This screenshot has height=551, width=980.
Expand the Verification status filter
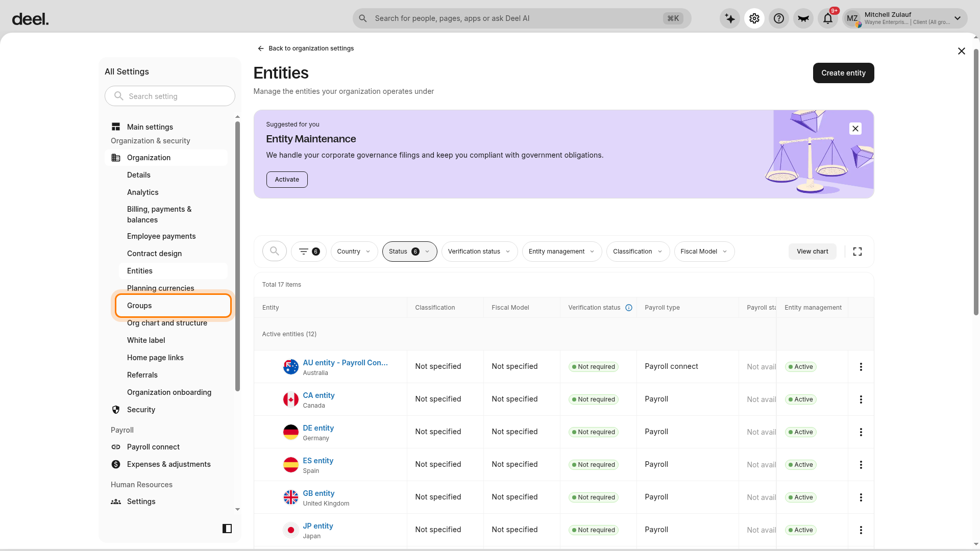pyautogui.click(x=480, y=252)
